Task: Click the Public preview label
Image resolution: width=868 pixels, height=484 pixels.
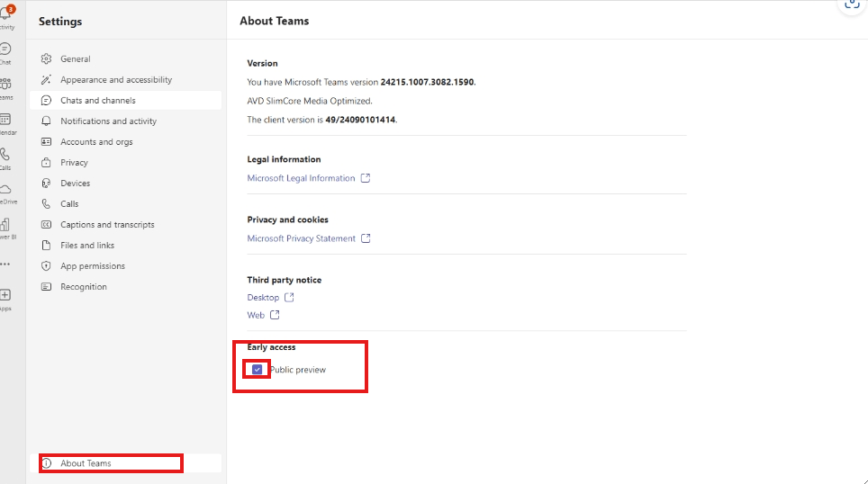Action: point(298,370)
